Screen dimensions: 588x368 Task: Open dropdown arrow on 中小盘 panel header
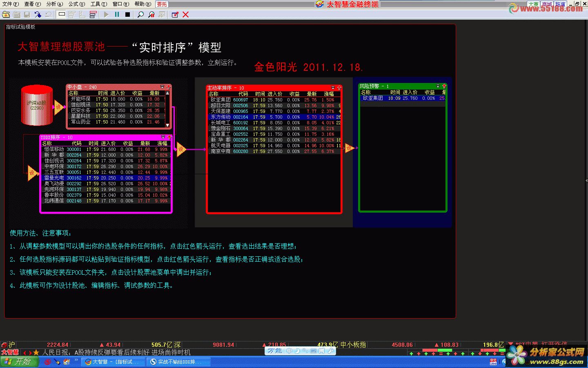(163, 87)
